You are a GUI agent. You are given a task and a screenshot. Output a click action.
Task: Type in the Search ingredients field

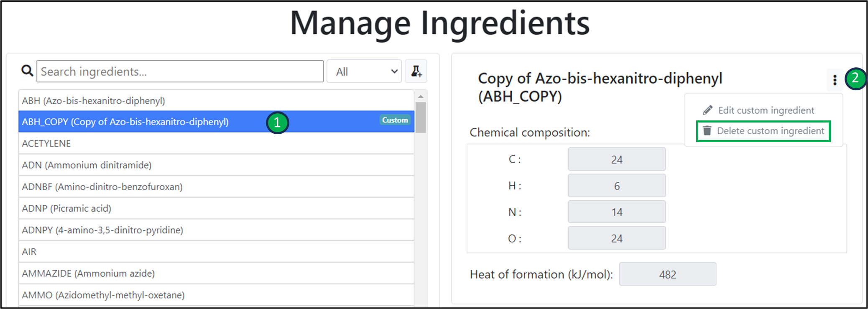(x=180, y=72)
